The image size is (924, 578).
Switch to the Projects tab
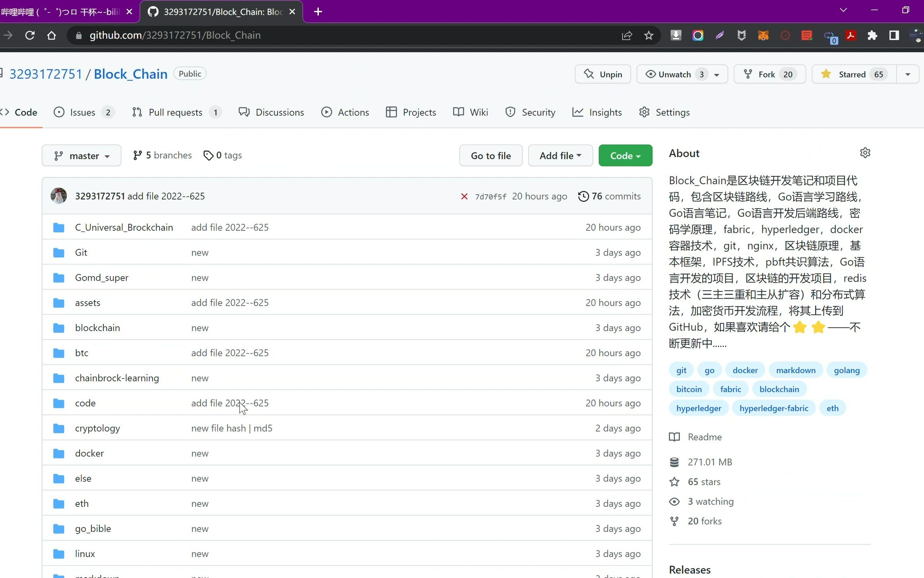411,112
